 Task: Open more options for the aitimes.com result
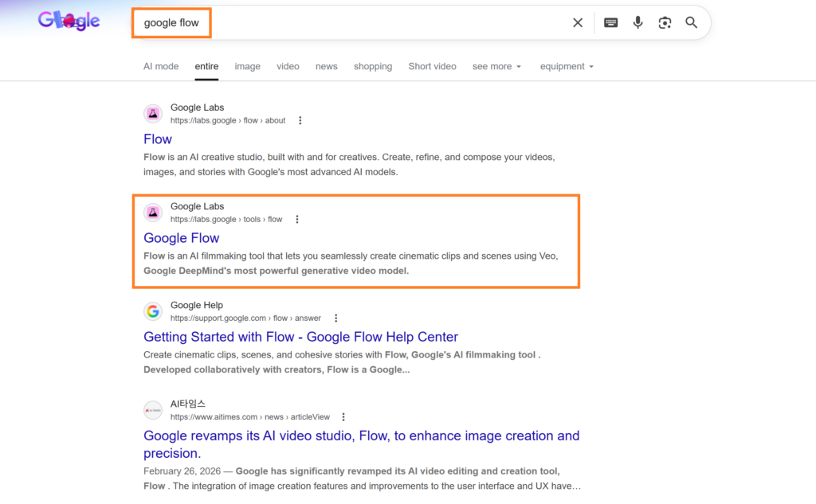pos(343,417)
